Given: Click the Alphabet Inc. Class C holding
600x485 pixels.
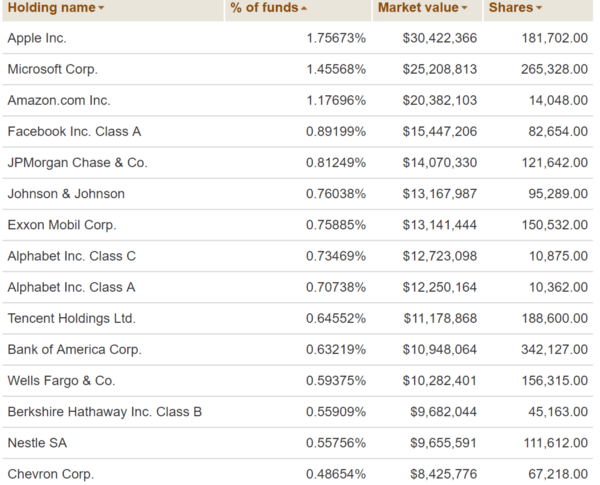Looking at the screenshot, I should [x=72, y=256].
